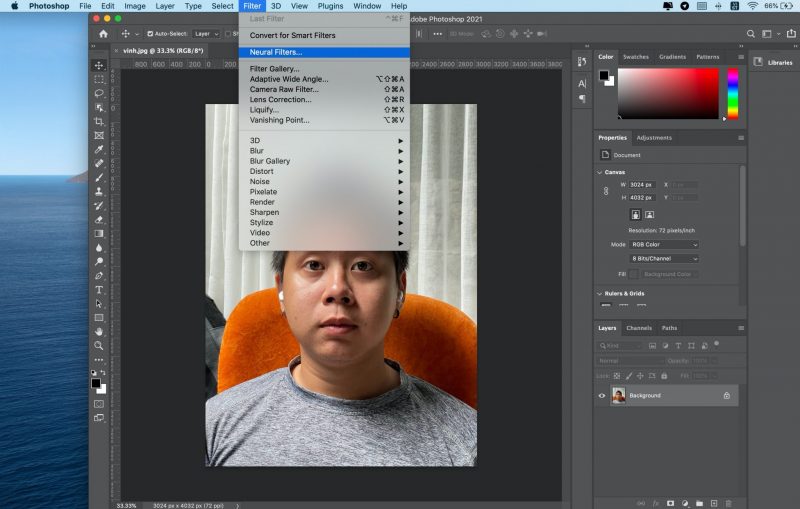Open the Apple menu
Viewport: 800px width, 509px height.
pyautogui.click(x=14, y=6)
